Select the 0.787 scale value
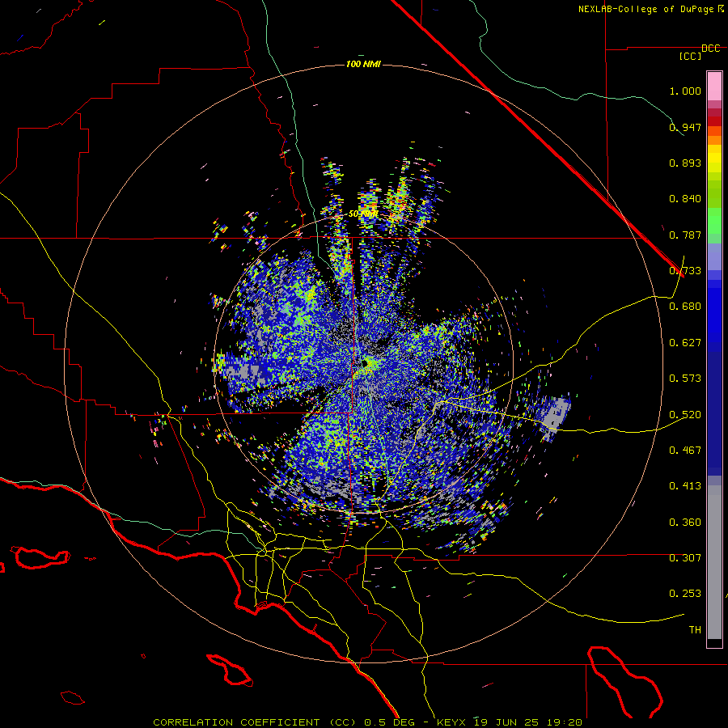Viewport: 728px width, 728px height. (685, 235)
